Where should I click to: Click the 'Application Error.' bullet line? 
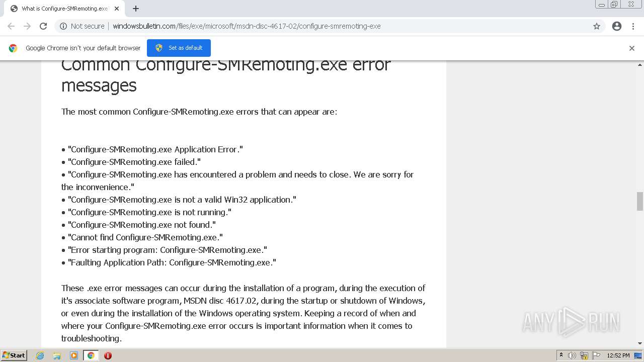click(x=152, y=149)
